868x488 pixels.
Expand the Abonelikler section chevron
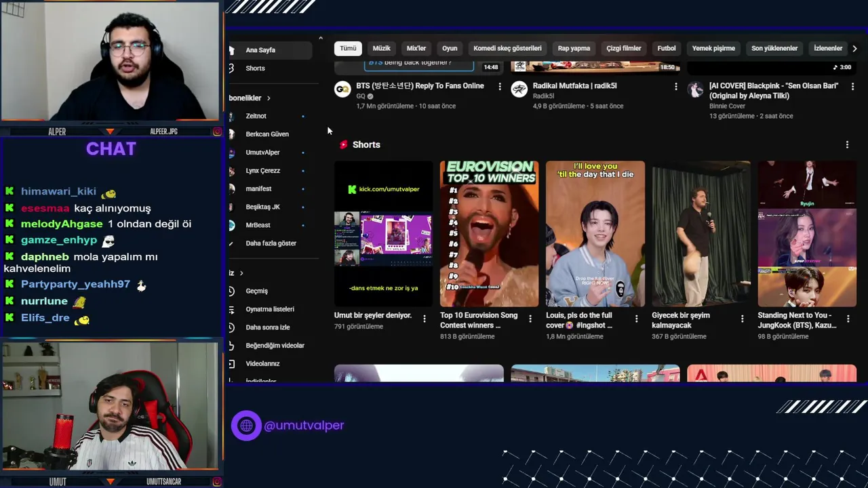click(x=269, y=98)
